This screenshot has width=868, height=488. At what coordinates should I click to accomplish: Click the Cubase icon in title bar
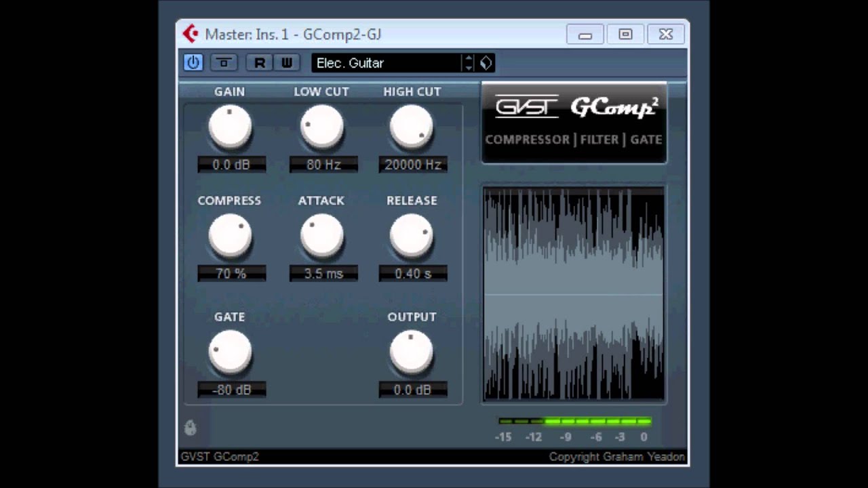[191, 33]
